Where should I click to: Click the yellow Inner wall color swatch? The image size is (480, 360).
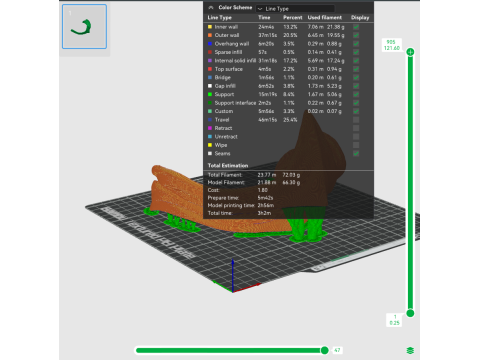210,27
